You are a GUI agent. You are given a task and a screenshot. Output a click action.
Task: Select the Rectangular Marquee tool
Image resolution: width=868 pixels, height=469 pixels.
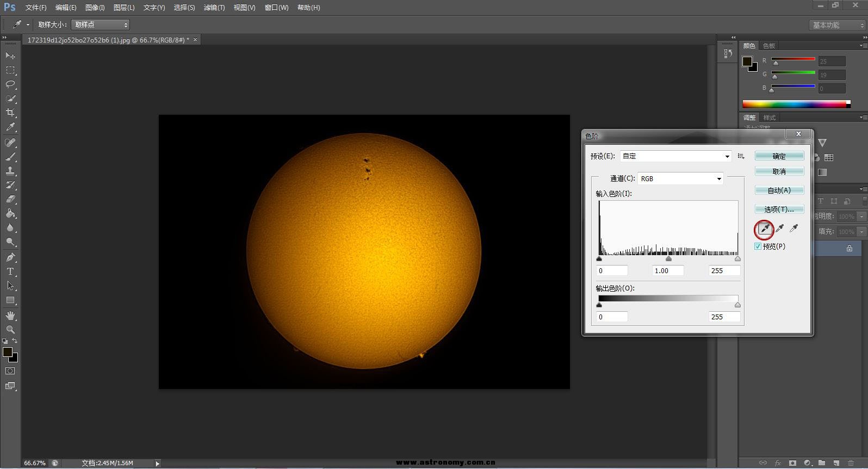(x=10, y=70)
